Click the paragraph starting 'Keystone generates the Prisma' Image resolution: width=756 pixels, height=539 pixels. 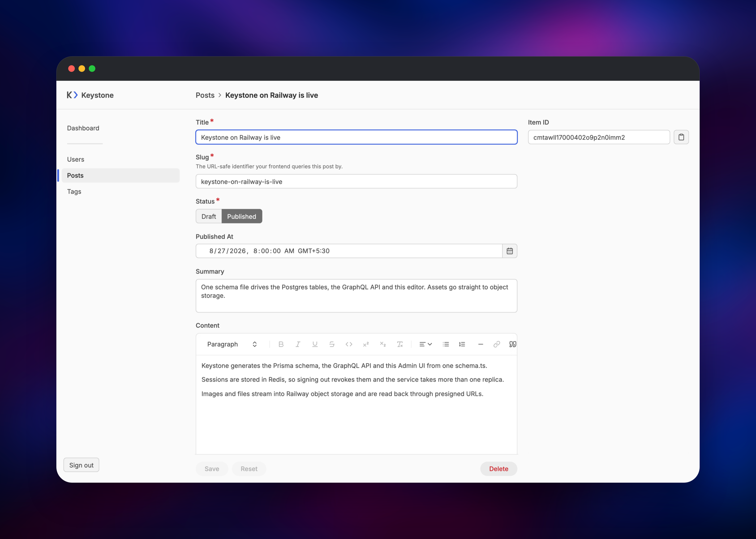(344, 365)
